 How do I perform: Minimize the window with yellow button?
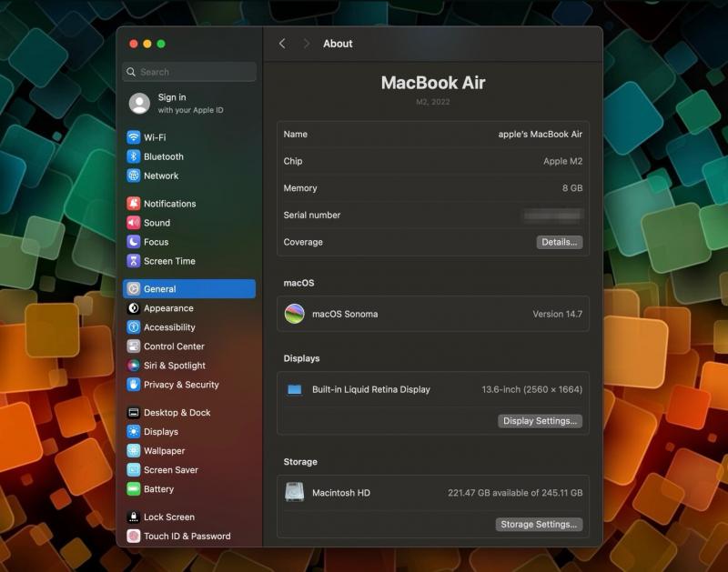(147, 44)
